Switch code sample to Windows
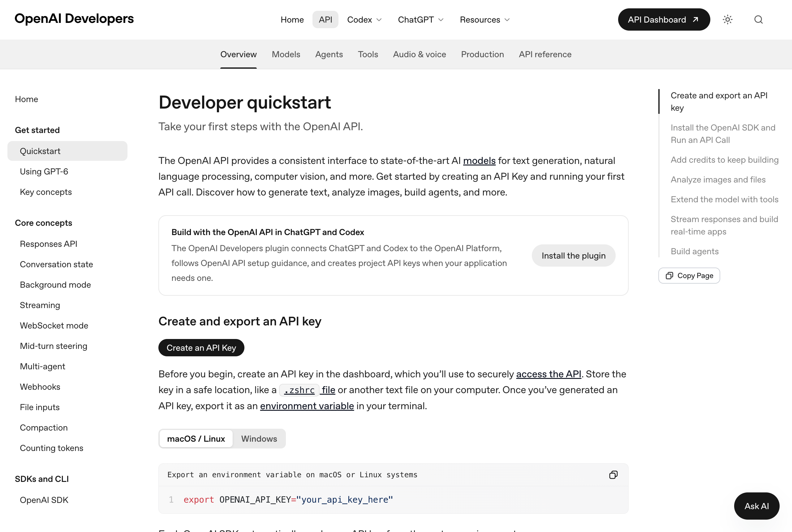This screenshot has width=792, height=532. click(x=259, y=439)
